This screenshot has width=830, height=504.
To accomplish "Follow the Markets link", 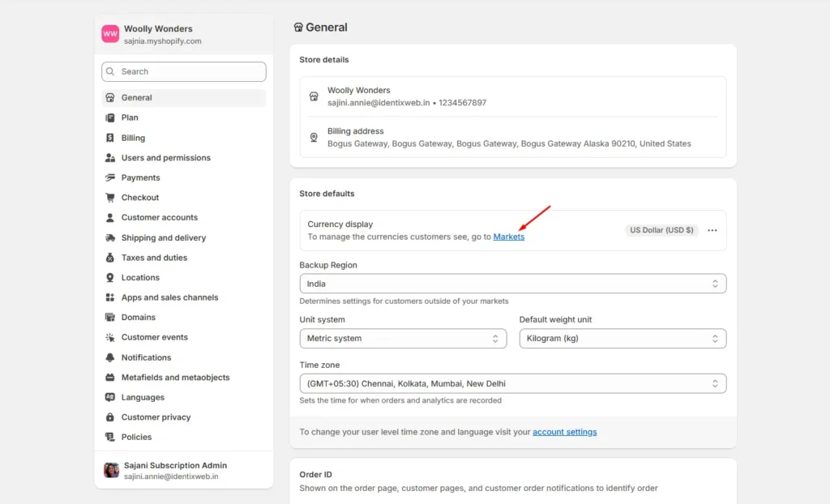I will click(x=509, y=237).
